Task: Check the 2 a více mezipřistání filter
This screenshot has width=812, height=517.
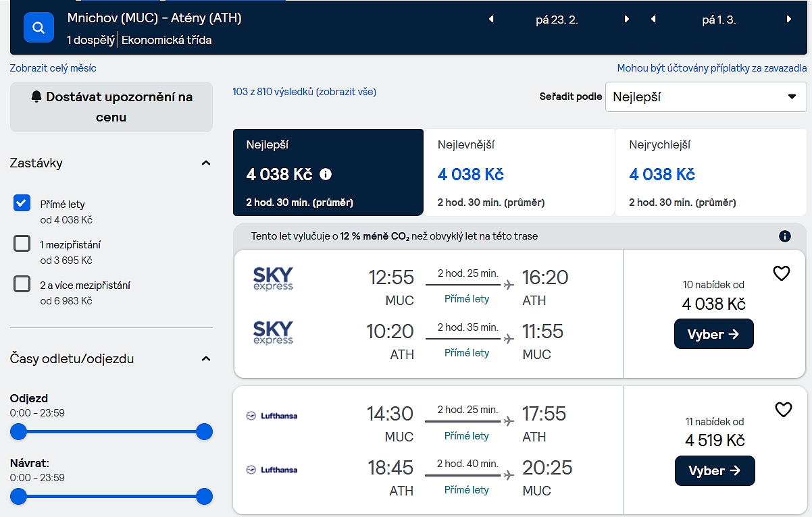Action: coord(22,284)
